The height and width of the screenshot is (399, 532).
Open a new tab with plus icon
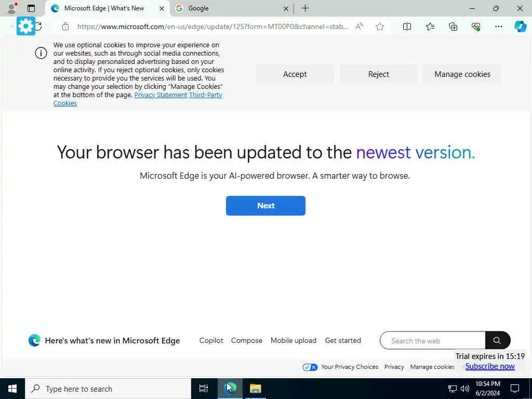[x=305, y=8]
